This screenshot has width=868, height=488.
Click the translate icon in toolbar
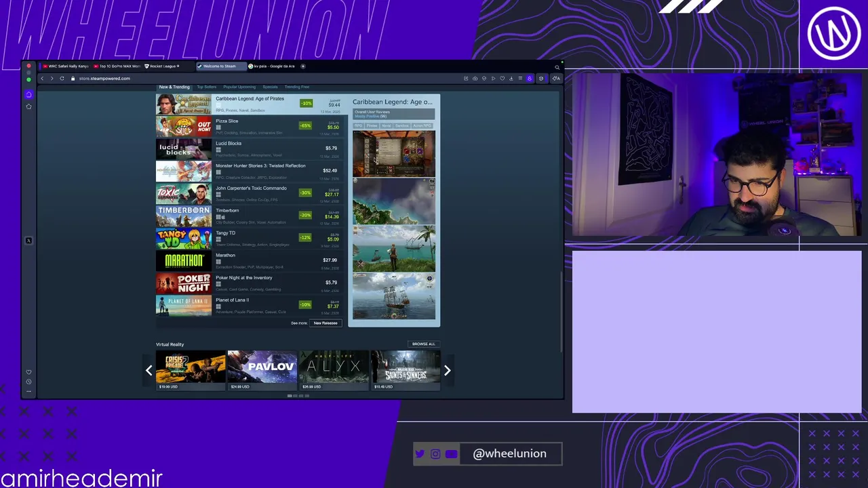click(556, 79)
